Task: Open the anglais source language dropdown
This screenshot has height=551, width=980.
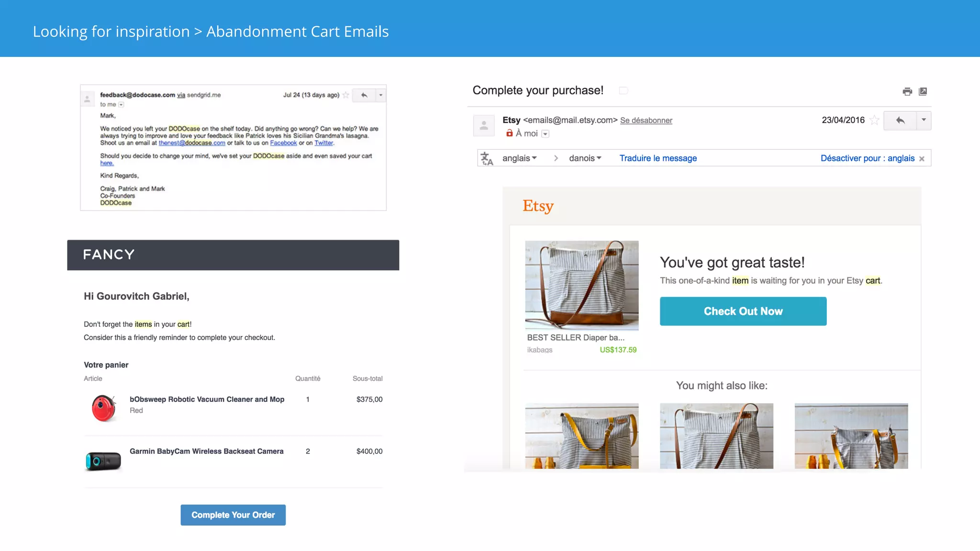Action: tap(520, 158)
